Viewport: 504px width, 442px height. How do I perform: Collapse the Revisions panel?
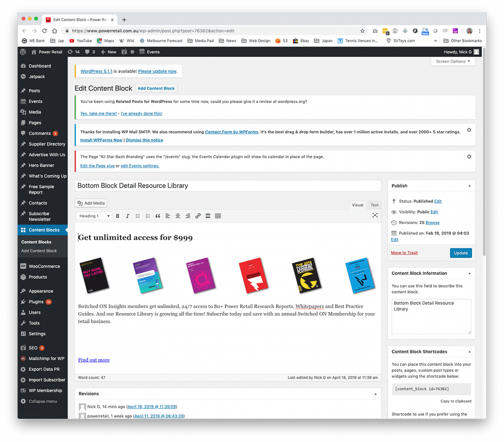[x=375, y=394]
